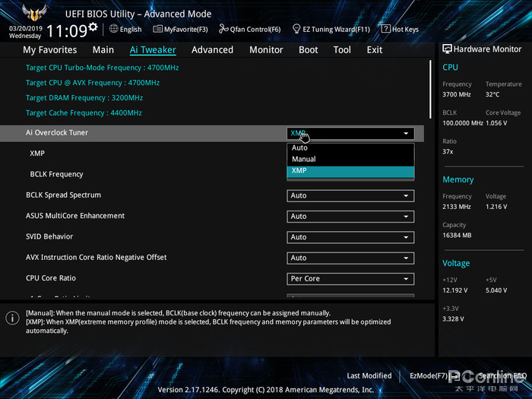Click Memory voltage 1.216 V
The height and width of the screenshot is (399, 532).
point(496,207)
